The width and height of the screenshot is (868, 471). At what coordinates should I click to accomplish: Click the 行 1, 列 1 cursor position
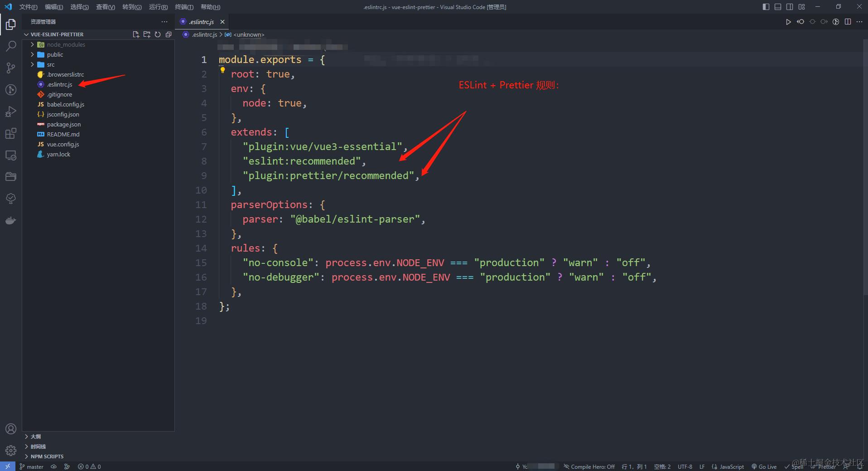click(634, 466)
